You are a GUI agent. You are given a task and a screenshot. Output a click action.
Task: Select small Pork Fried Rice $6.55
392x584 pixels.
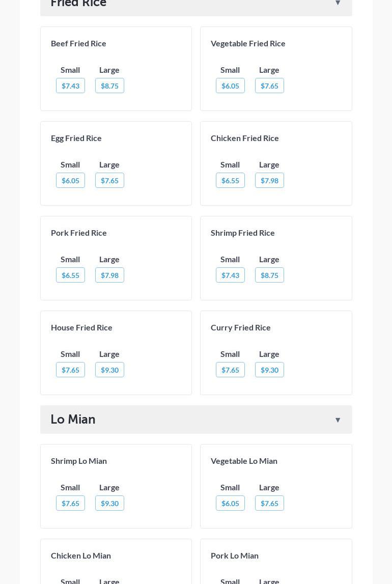click(70, 275)
